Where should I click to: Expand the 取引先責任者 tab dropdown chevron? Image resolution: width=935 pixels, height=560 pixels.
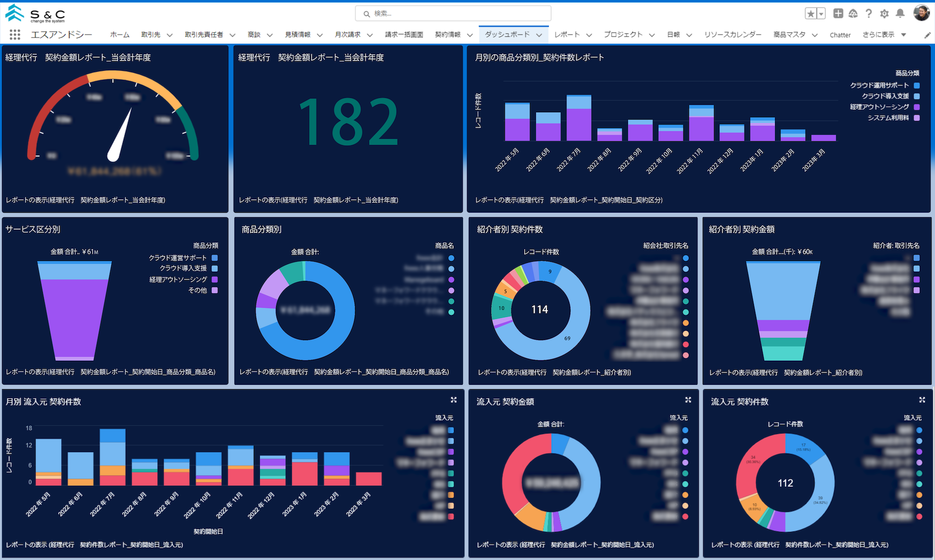click(232, 35)
